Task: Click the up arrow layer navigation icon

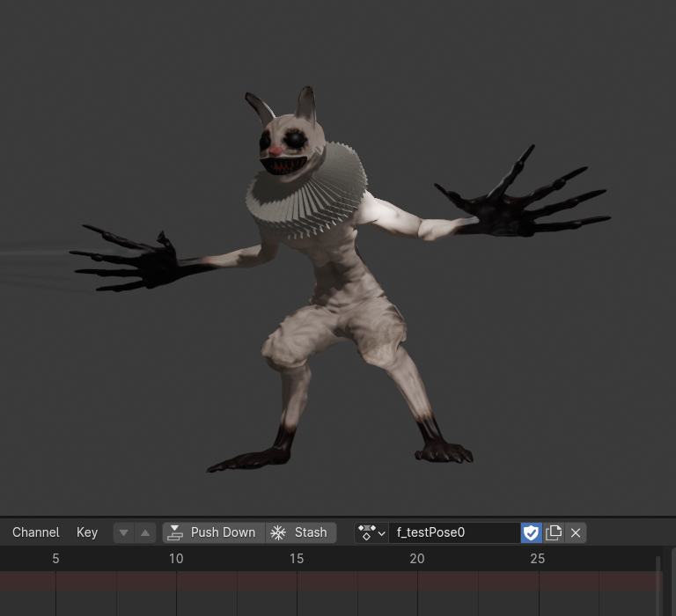Action: tap(146, 532)
